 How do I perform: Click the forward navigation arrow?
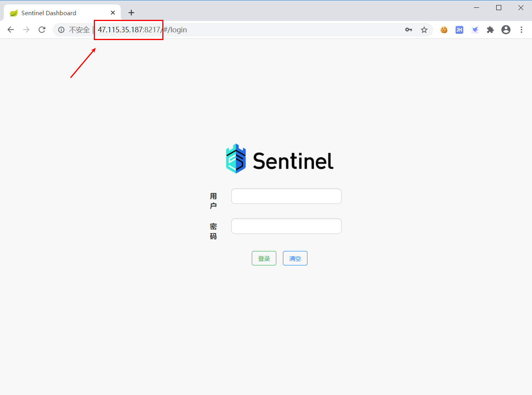26,30
